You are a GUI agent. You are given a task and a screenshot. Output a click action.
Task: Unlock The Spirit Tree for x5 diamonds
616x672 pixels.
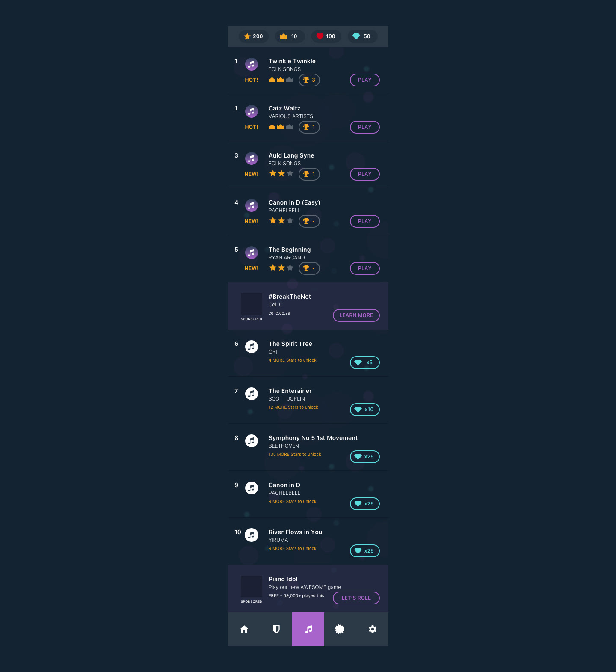pyautogui.click(x=365, y=363)
